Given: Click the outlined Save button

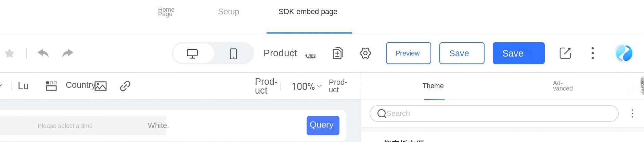Looking at the screenshot, I should point(462,53).
